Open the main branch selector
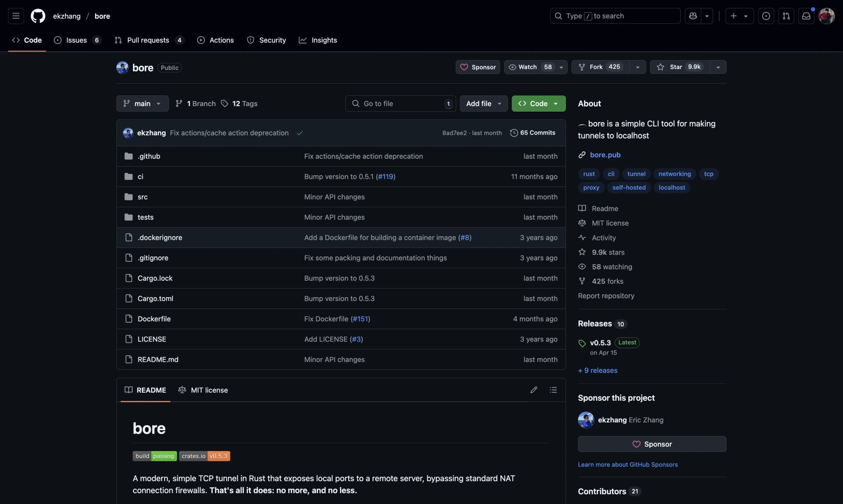The width and height of the screenshot is (843, 504). point(142,104)
